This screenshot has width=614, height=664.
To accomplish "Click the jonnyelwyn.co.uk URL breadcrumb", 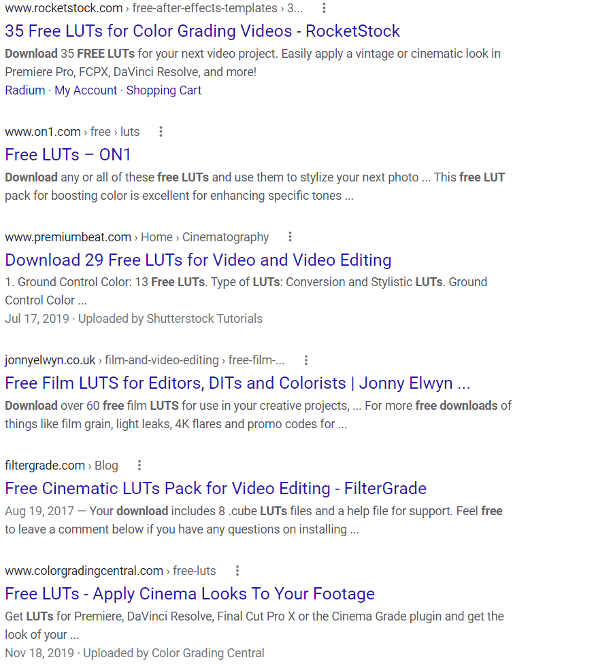I will [x=145, y=360].
